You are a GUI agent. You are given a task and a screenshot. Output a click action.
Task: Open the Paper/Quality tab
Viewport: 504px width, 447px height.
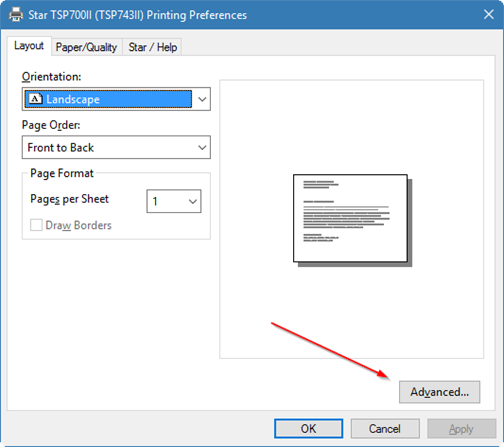coord(87,47)
